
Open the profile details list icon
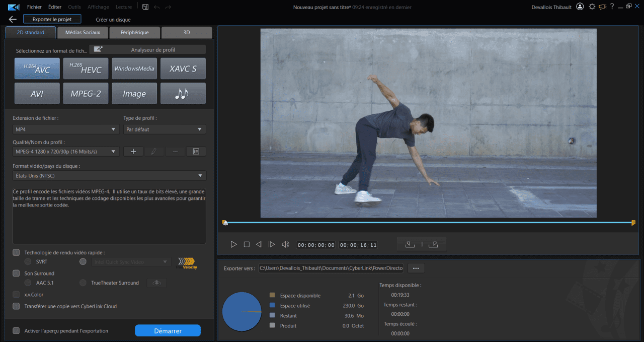click(196, 151)
